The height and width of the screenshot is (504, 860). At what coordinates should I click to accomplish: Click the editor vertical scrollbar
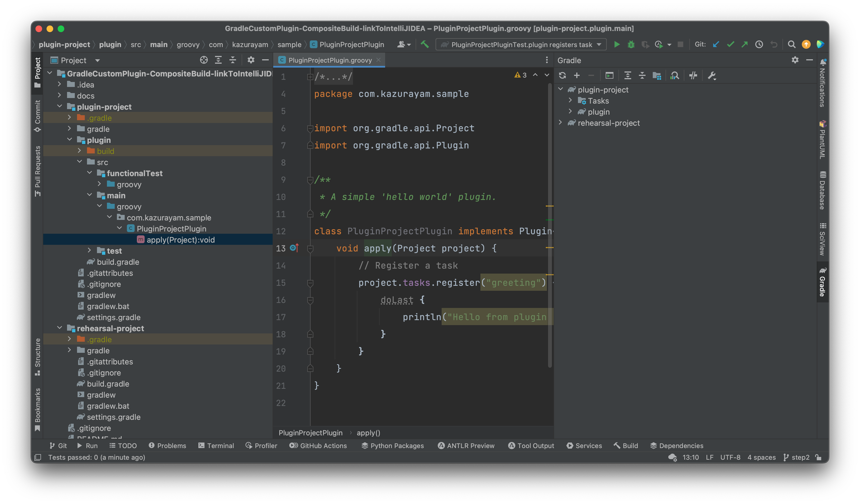click(x=549, y=225)
